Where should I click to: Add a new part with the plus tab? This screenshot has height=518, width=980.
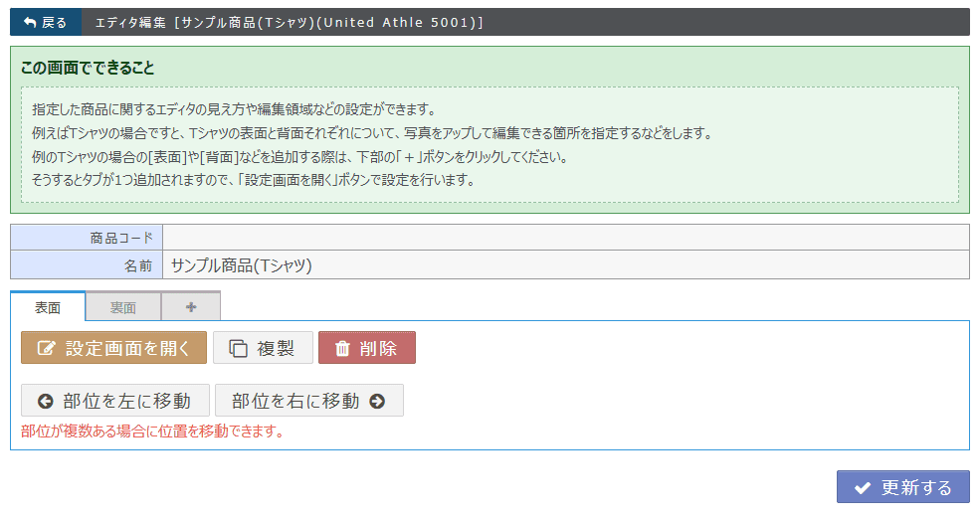pyautogui.click(x=191, y=307)
